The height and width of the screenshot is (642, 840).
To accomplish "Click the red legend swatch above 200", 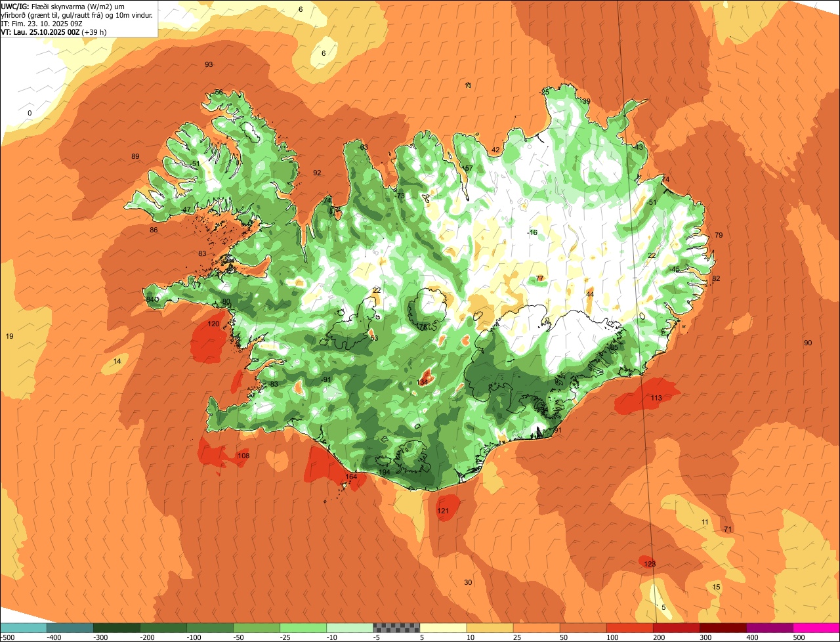I will (x=677, y=628).
